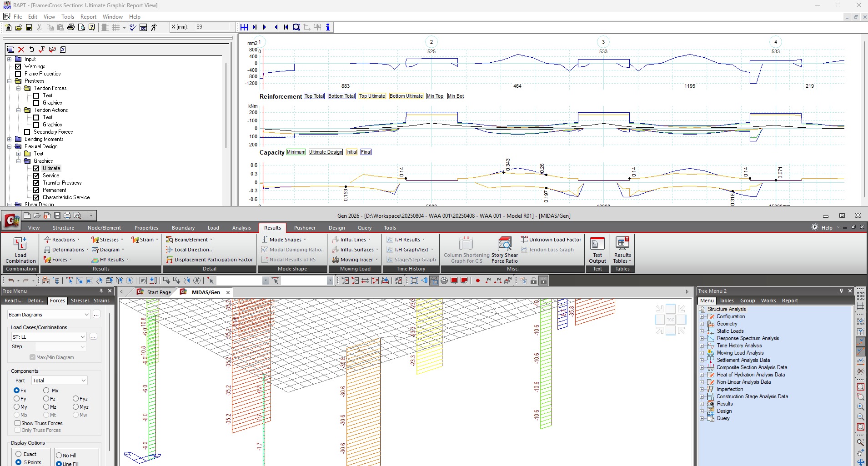Click the zoom magnifier in RAPT graph toolbar
This screenshot has width=868, height=466.
(296, 27)
